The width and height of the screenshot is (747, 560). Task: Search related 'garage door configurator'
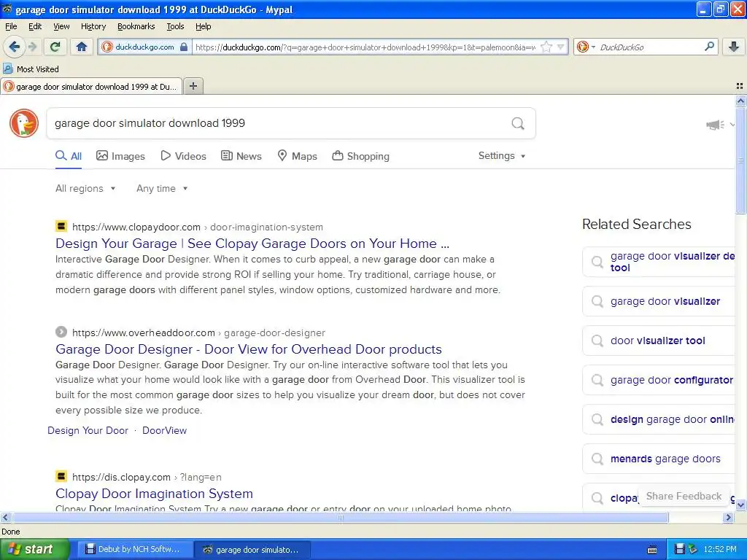coord(659,380)
